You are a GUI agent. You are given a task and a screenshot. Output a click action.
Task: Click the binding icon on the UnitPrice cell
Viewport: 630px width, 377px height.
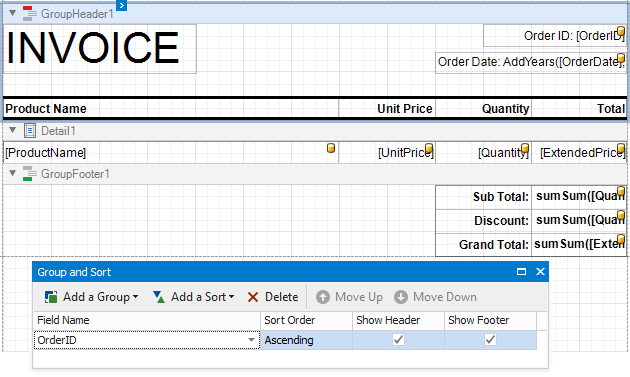(x=429, y=148)
